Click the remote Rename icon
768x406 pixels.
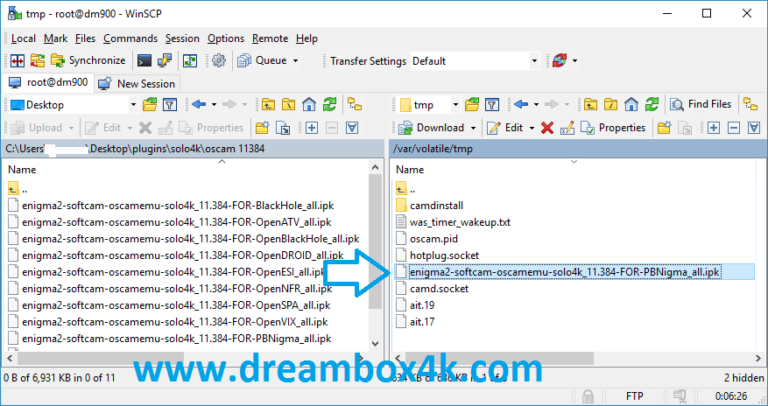(567, 128)
